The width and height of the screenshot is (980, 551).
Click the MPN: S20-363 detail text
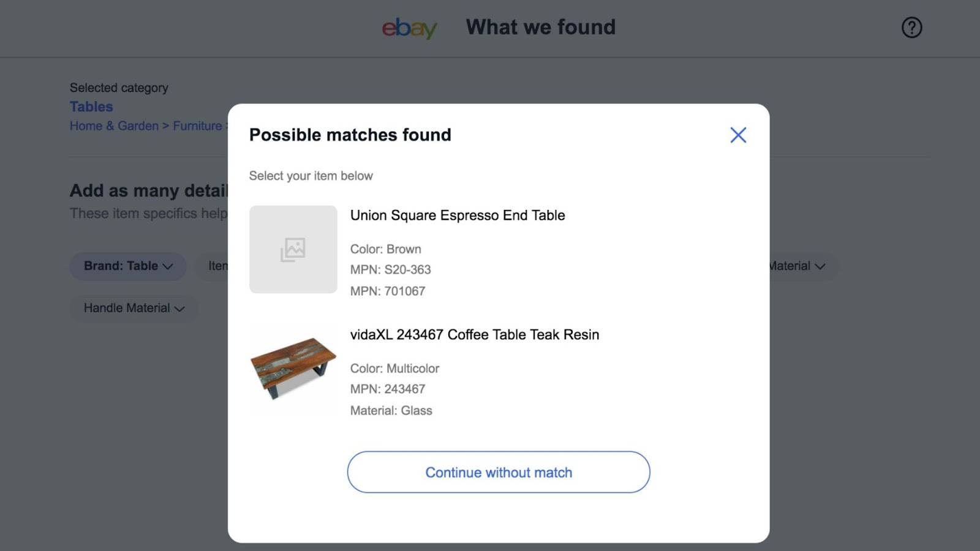coord(391,270)
